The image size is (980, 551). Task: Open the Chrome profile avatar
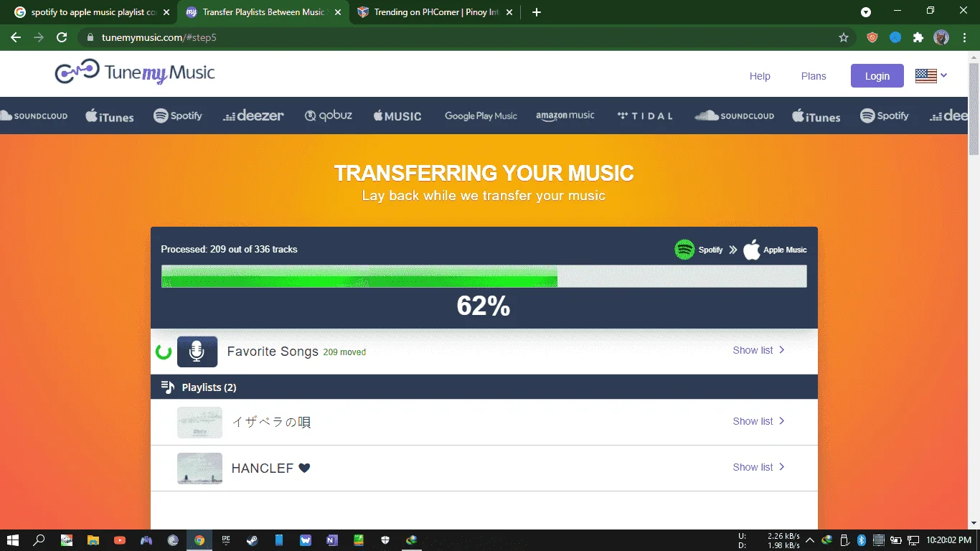point(941,37)
